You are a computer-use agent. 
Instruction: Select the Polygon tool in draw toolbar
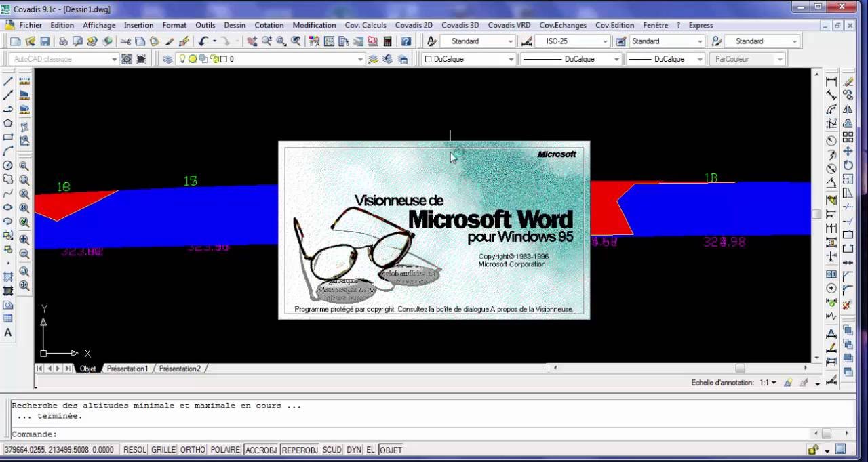click(8, 123)
